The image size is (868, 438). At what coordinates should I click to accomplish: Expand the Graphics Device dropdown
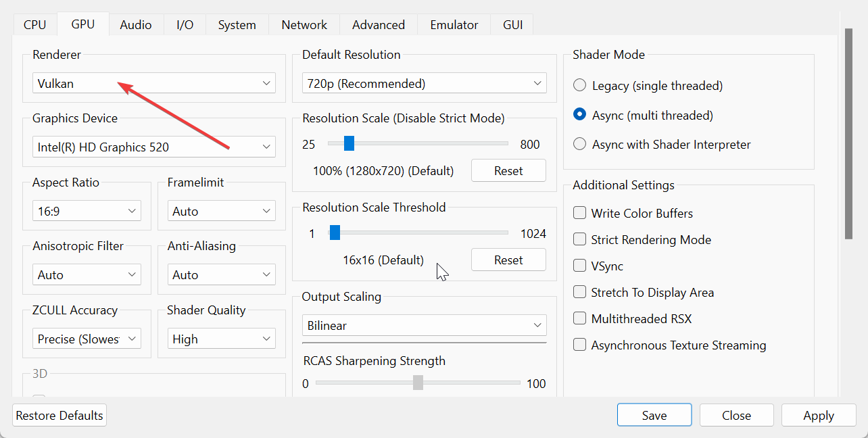(153, 147)
